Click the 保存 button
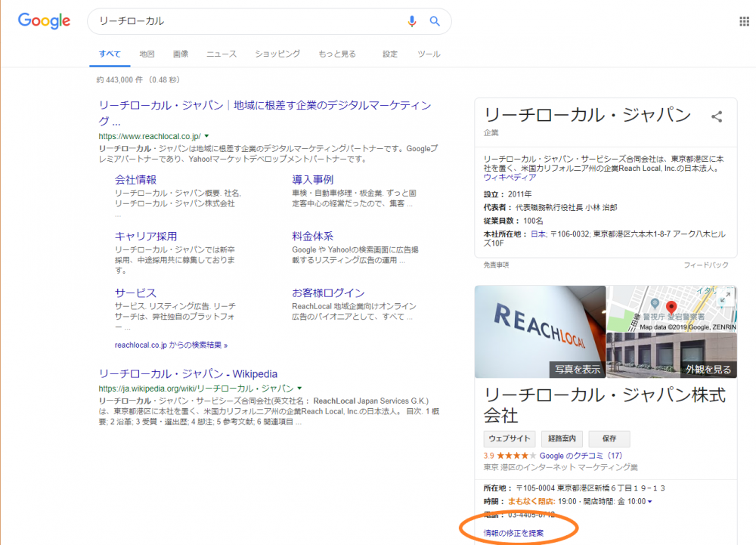Viewport: 756px width, 545px height. point(609,438)
